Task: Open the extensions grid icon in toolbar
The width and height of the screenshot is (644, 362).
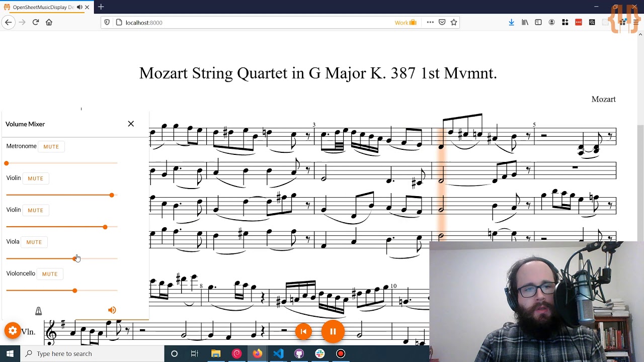Action: click(565, 22)
